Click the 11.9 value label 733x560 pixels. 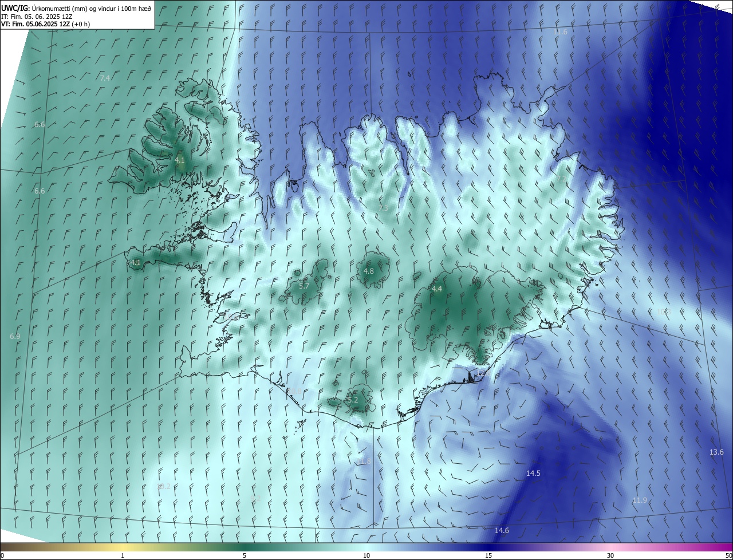[x=640, y=500]
